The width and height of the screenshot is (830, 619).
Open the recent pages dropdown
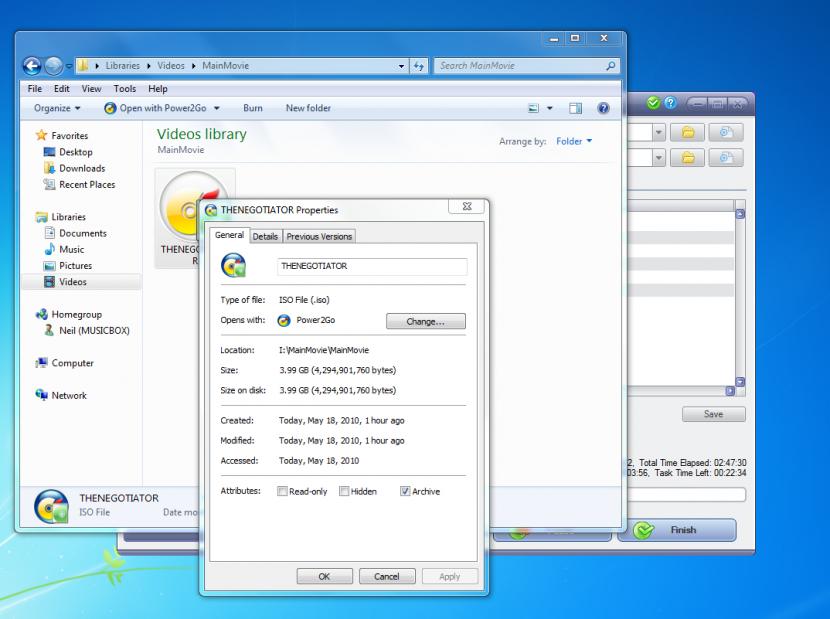69,66
